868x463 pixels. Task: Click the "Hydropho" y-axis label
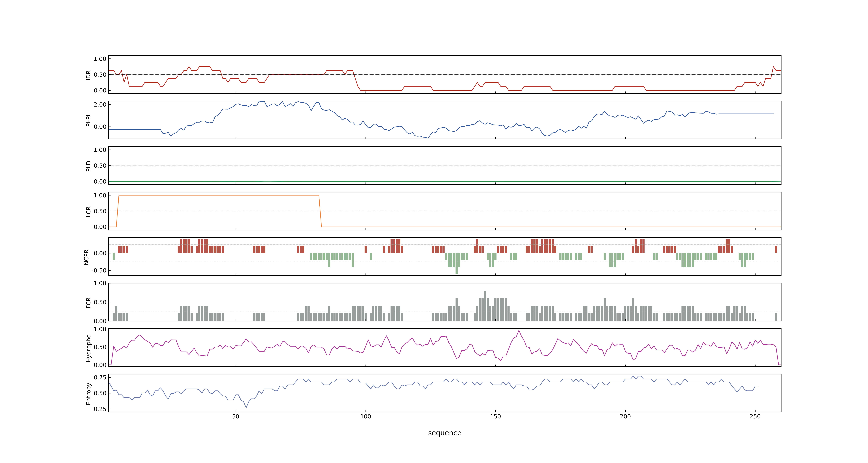point(89,348)
